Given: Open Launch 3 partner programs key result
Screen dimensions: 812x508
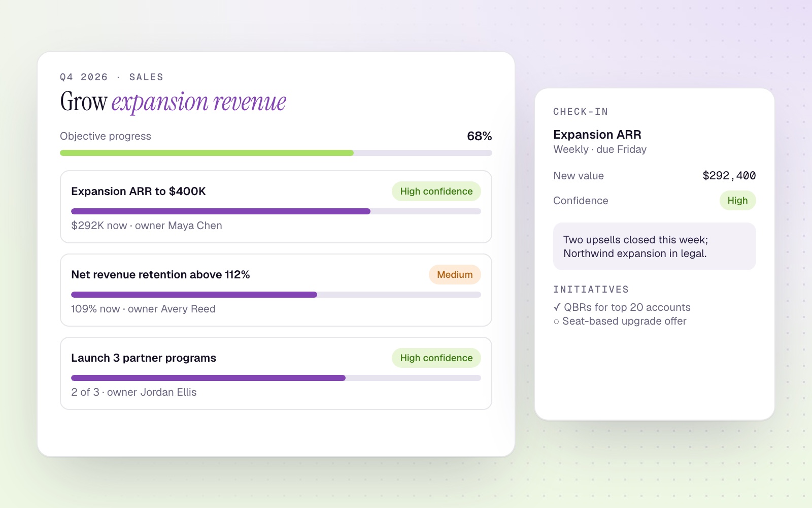Looking at the screenshot, I should [x=276, y=373].
